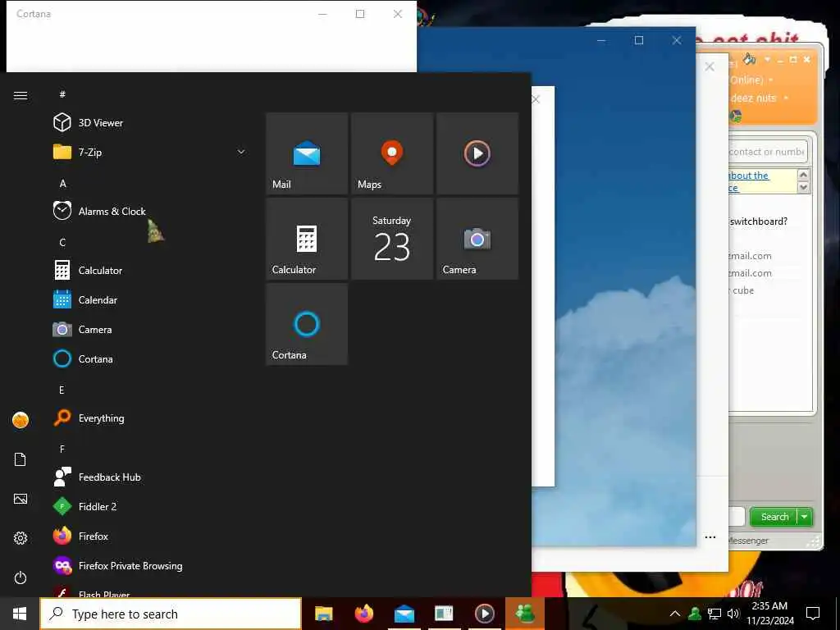Screen dimensions: 840x630
Task: Click the paint bucket icon in Messenger
Action: (x=750, y=59)
